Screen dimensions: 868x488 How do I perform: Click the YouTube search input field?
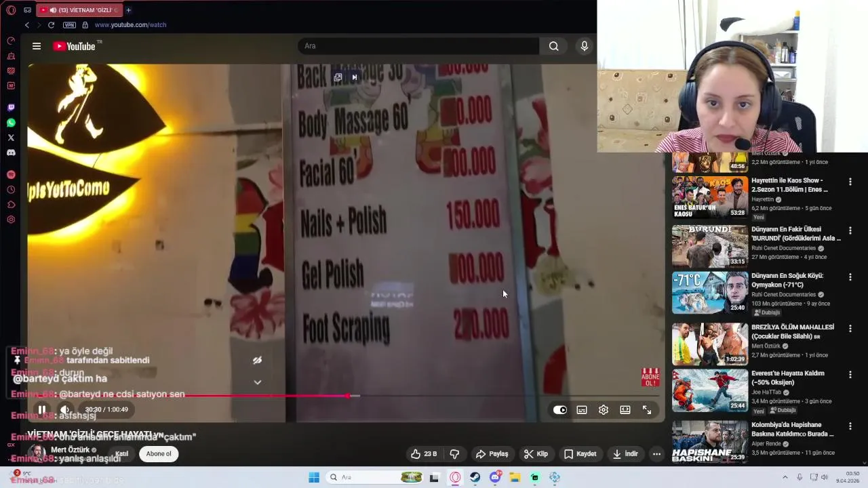coord(418,46)
